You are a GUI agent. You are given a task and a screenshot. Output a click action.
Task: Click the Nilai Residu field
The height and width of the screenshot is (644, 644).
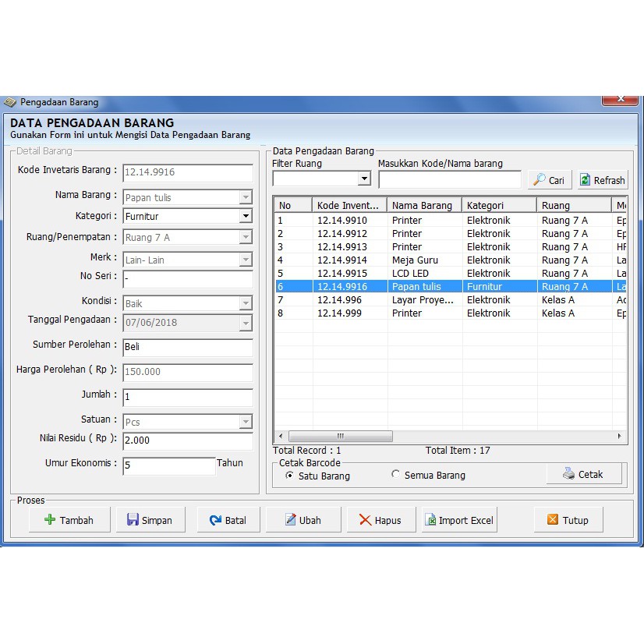[x=188, y=441]
